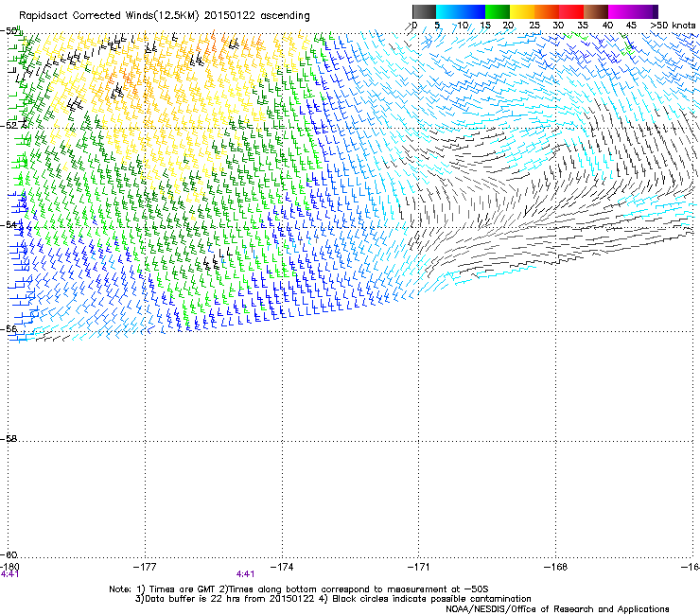Click the legend label '25'
Viewport: 700px width, 615px height.
[534, 25]
